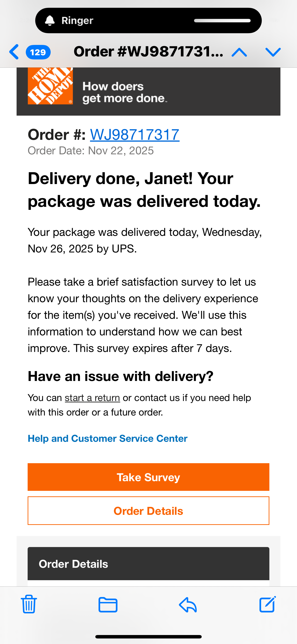Tap the outlined Order Details button
Image resolution: width=297 pixels, height=644 pixels.
coord(148,510)
